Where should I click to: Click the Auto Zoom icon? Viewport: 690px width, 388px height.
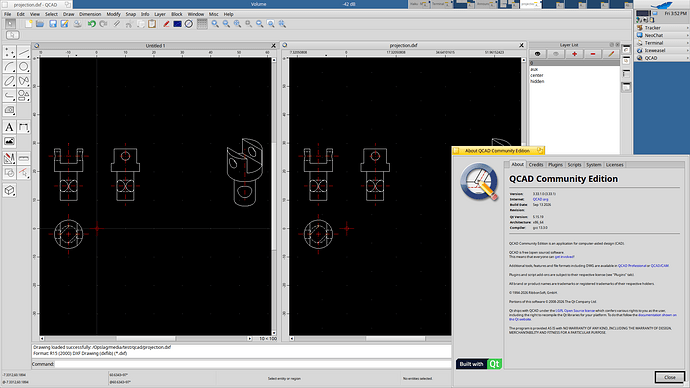point(237,24)
